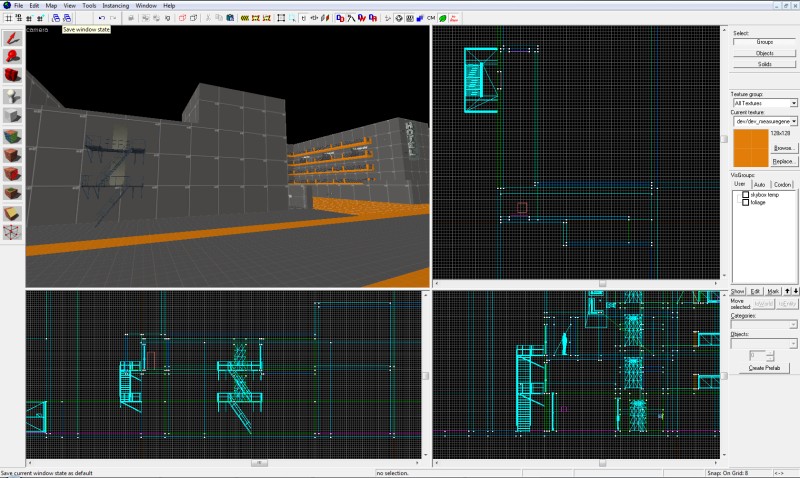The height and width of the screenshot is (478, 800).
Task: Redo the last undone action
Action: click(x=113, y=18)
